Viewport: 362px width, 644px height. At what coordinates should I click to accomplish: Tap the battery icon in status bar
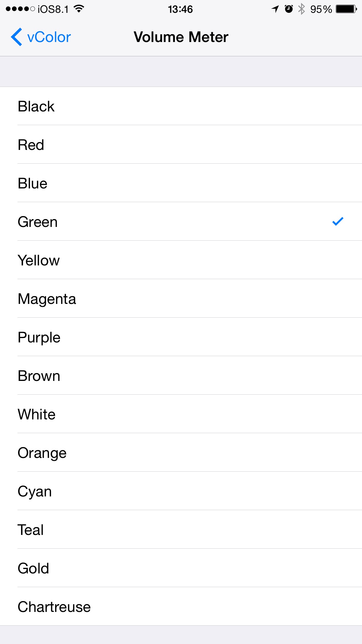(x=346, y=9)
